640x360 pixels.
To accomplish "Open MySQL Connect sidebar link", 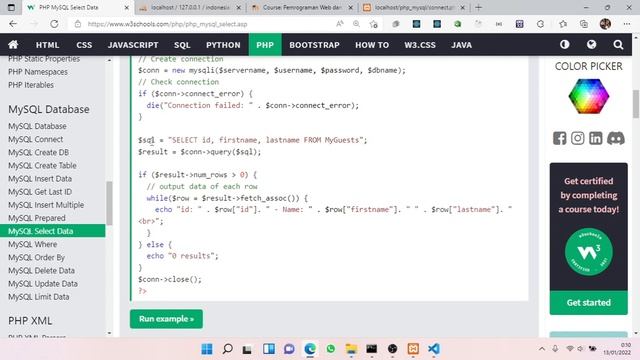I will 36,139.
